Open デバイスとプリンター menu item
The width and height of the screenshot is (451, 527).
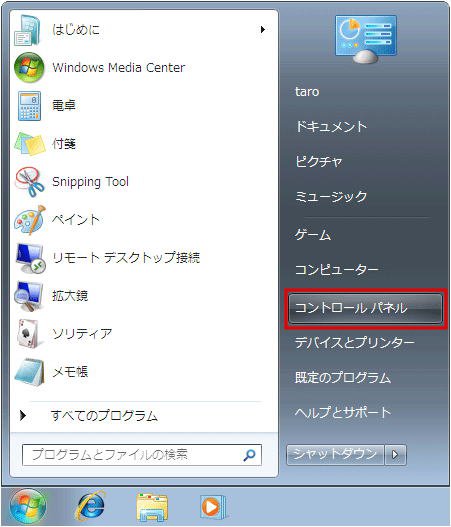tap(355, 342)
